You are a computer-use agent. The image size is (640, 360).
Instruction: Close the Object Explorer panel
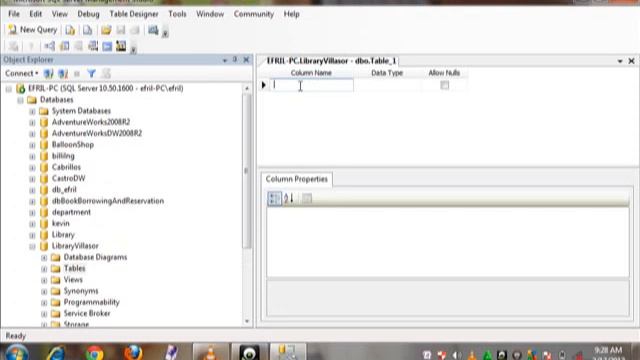pos(246,60)
